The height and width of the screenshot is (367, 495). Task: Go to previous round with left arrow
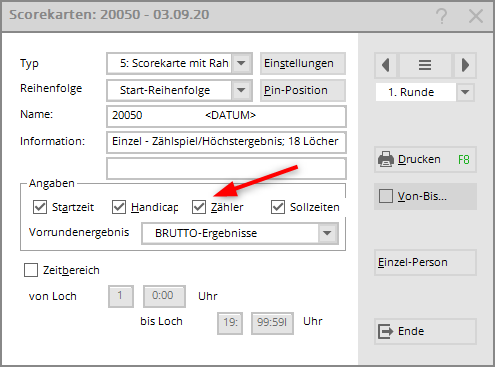point(386,65)
